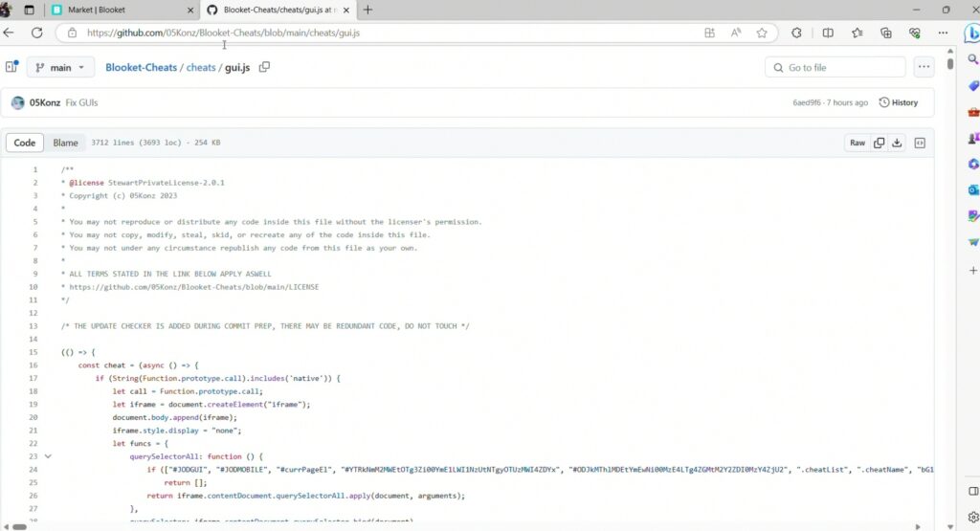The image size is (980, 531).
Task: Open the Bing Copilot sidebar button
Action: click(972, 33)
